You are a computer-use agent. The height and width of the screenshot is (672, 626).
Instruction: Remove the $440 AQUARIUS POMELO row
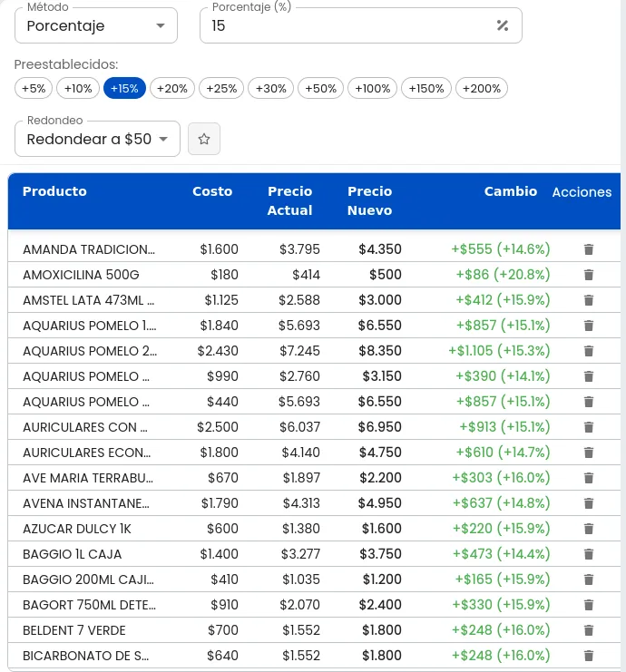pos(589,402)
